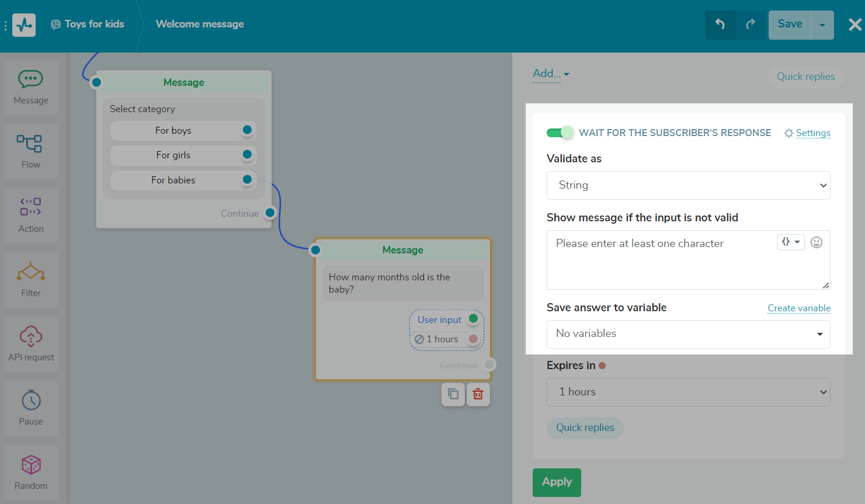The image size is (865, 504).
Task: Undo the last change
Action: pos(720,25)
